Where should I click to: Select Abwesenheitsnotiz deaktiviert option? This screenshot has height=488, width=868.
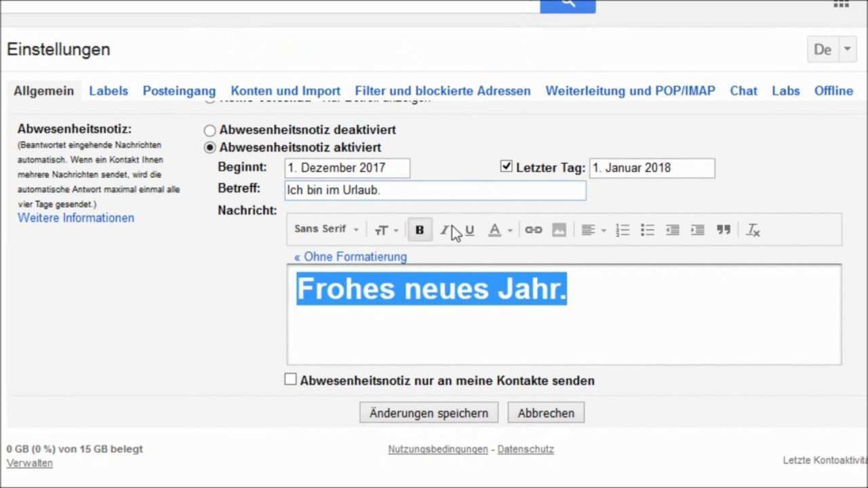click(x=210, y=130)
